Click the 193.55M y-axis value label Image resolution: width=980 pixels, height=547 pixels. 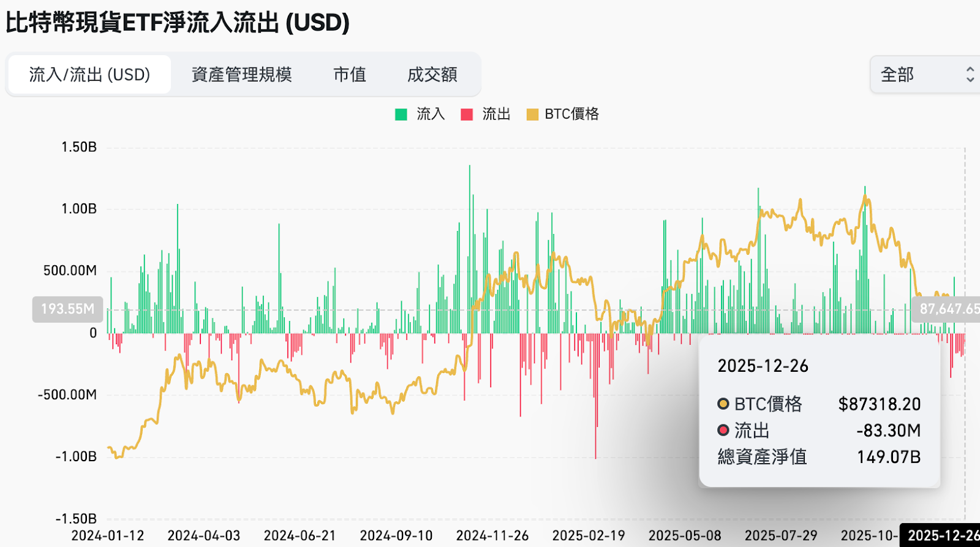(67, 309)
